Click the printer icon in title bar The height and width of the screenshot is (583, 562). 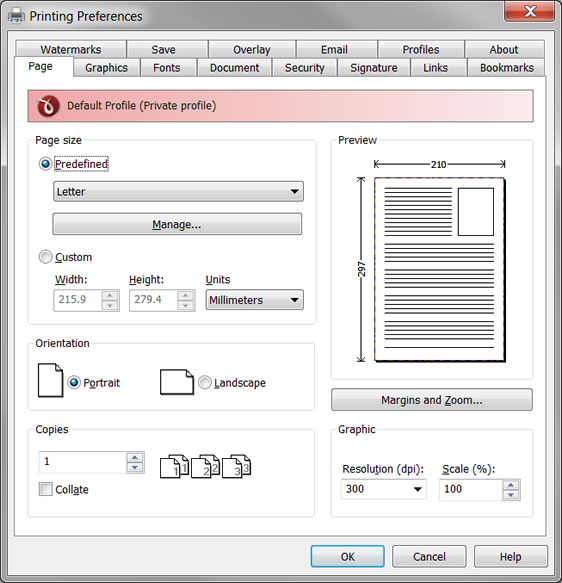tap(16, 16)
